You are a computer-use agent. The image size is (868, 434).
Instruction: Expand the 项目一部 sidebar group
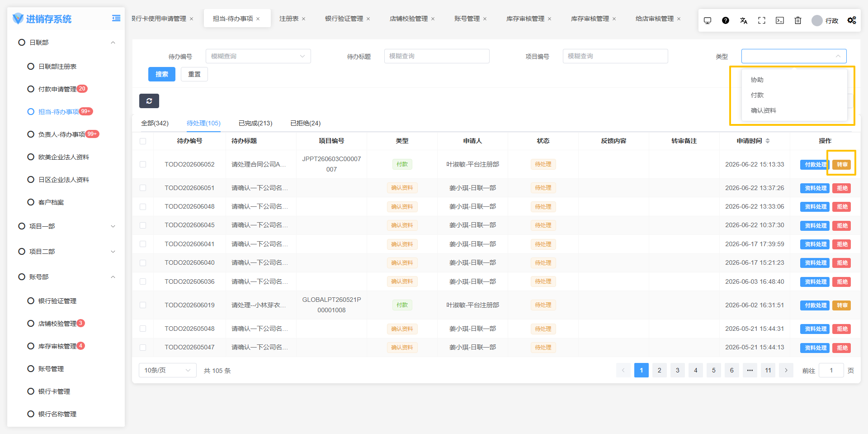[x=66, y=226]
